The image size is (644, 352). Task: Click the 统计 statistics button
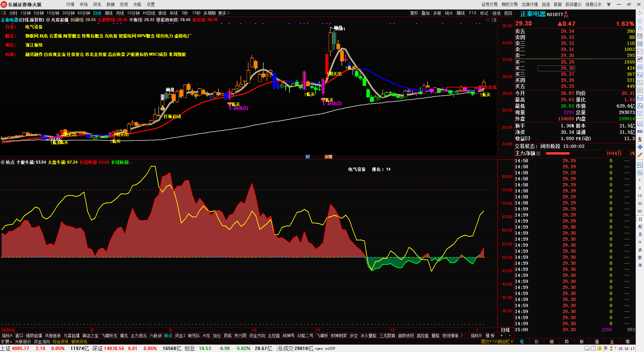pos(449,13)
